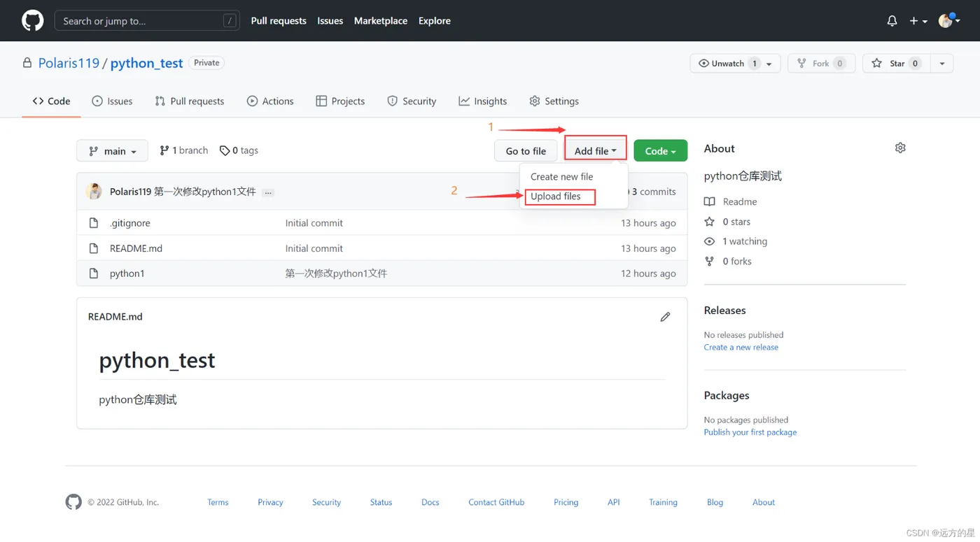Screen dimensions: 980x542
Task: Switch to the Insights tab
Action: tap(483, 101)
